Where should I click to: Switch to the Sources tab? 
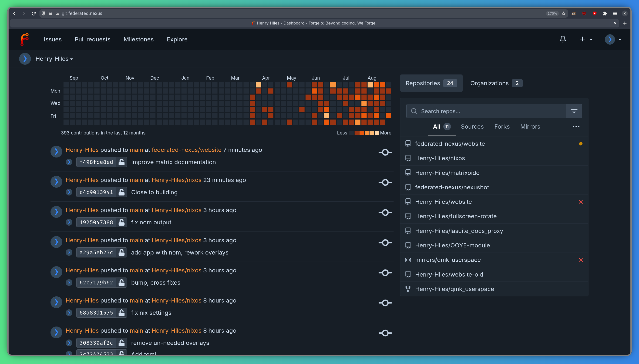pyautogui.click(x=472, y=127)
